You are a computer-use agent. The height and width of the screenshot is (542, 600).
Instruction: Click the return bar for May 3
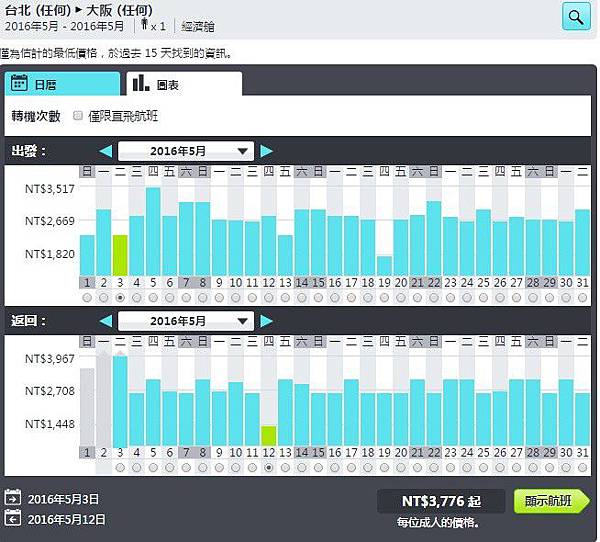tap(120, 401)
